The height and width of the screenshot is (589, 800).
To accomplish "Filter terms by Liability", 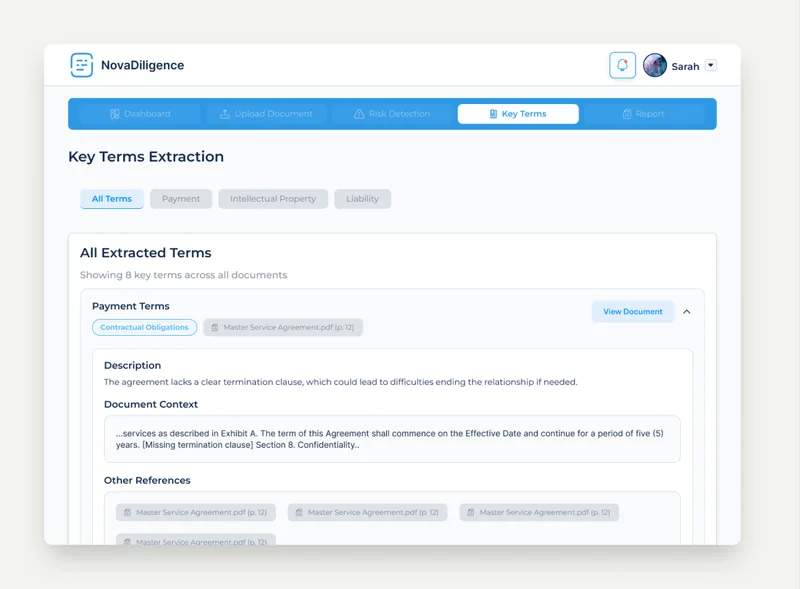I will pyautogui.click(x=362, y=199).
